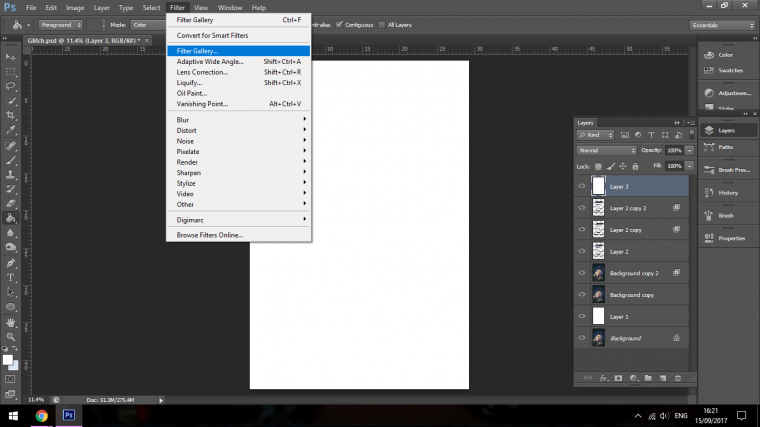The width and height of the screenshot is (760, 427).
Task: Open the Window menu
Action: (x=230, y=8)
